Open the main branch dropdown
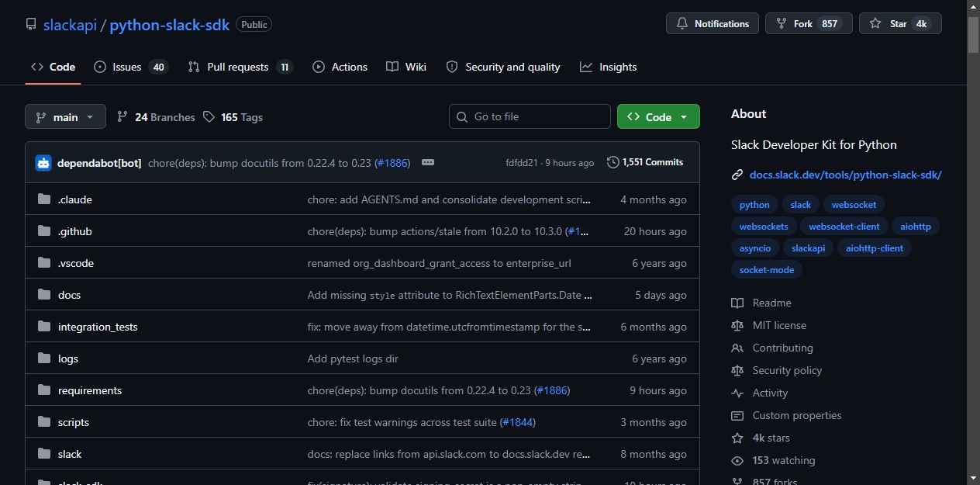Screen dimensions: 980x485 (x=65, y=116)
